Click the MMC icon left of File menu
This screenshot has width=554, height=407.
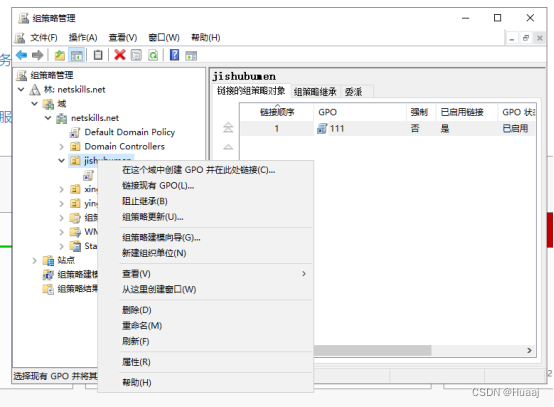20,37
